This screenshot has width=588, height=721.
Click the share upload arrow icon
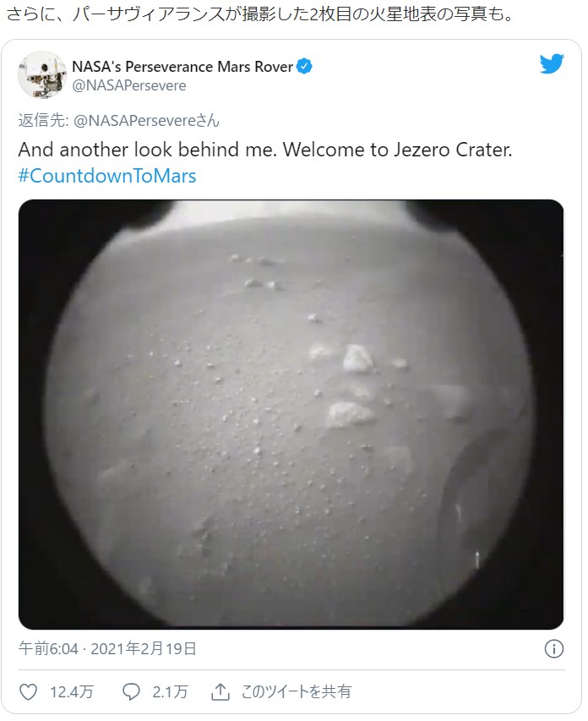[x=220, y=691]
